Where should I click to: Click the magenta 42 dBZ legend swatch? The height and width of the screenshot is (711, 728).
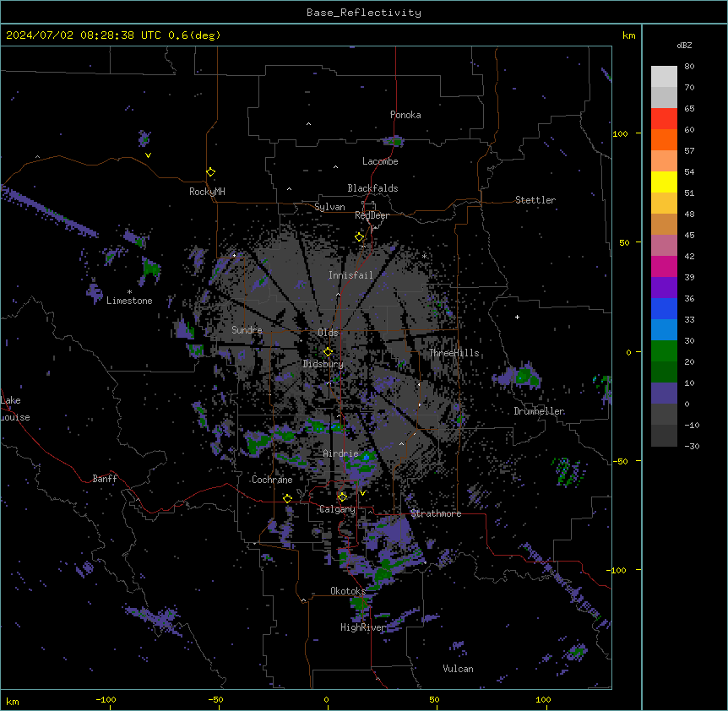(x=664, y=266)
